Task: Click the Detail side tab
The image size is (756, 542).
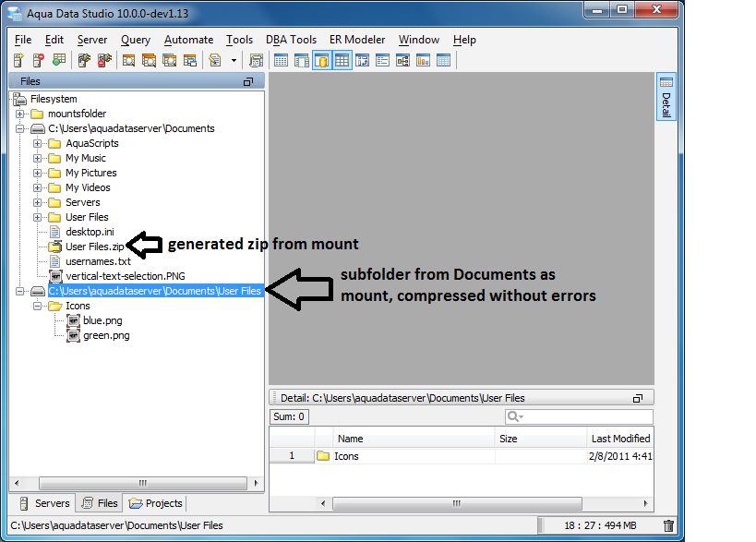Action: coord(666,97)
